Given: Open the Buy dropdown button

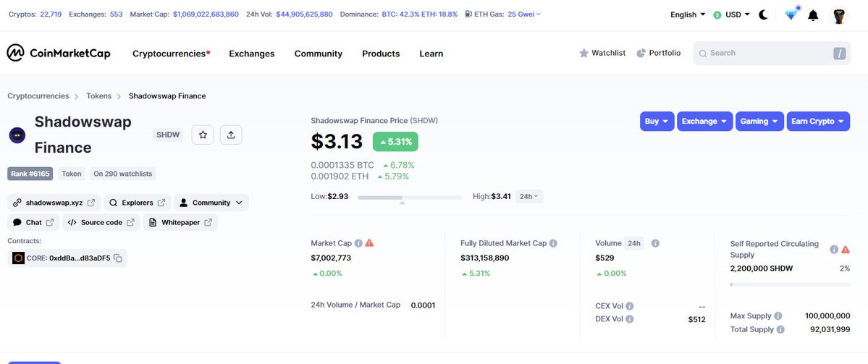Looking at the screenshot, I should click(x=657, y=121).
